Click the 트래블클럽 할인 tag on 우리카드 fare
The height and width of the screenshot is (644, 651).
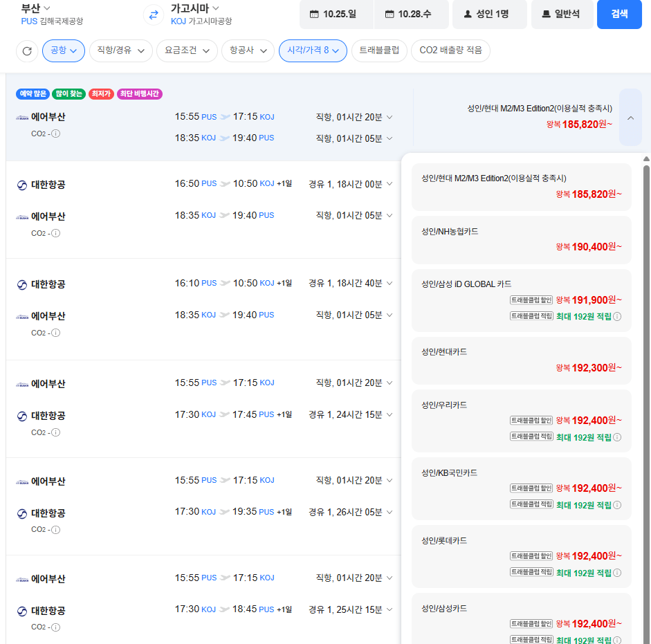pyautogui.click(x=531, y=420)
